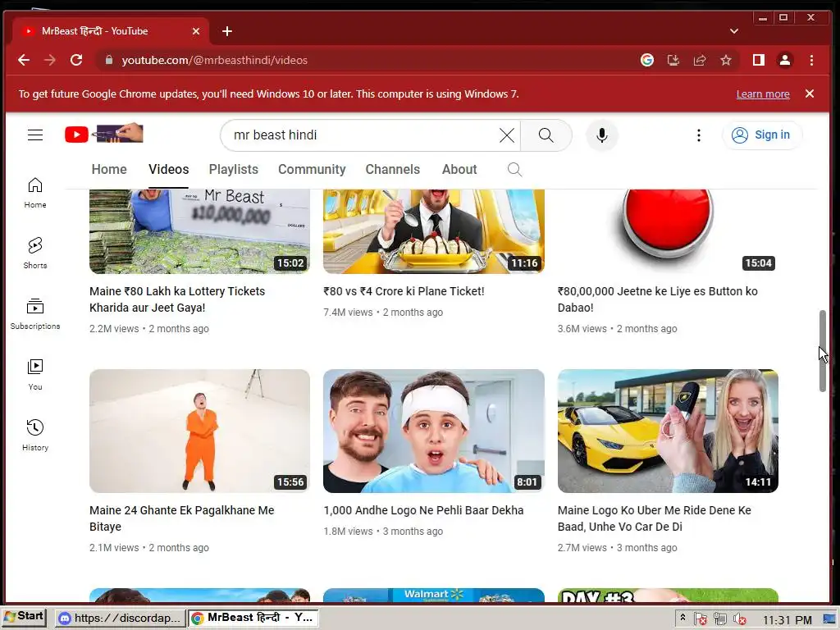Open 1,000 Andhe Logo video thumbnail
The width and height of the screenshot is (840, 630).
433,431
